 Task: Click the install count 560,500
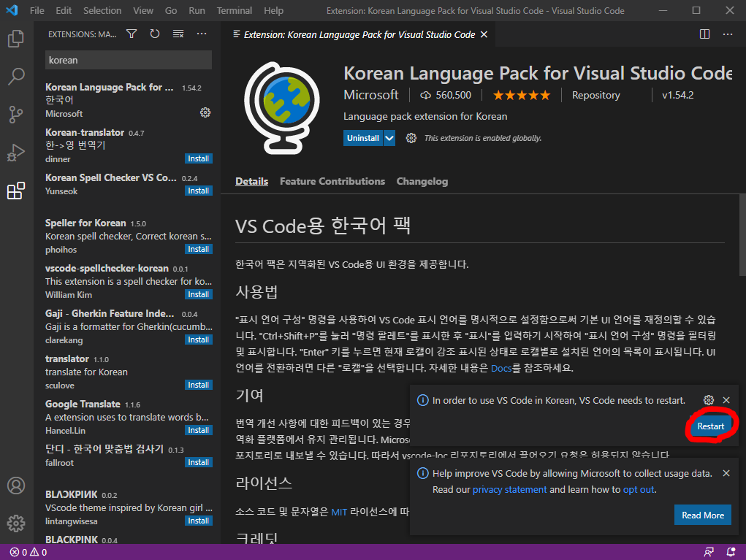[446, 95]
